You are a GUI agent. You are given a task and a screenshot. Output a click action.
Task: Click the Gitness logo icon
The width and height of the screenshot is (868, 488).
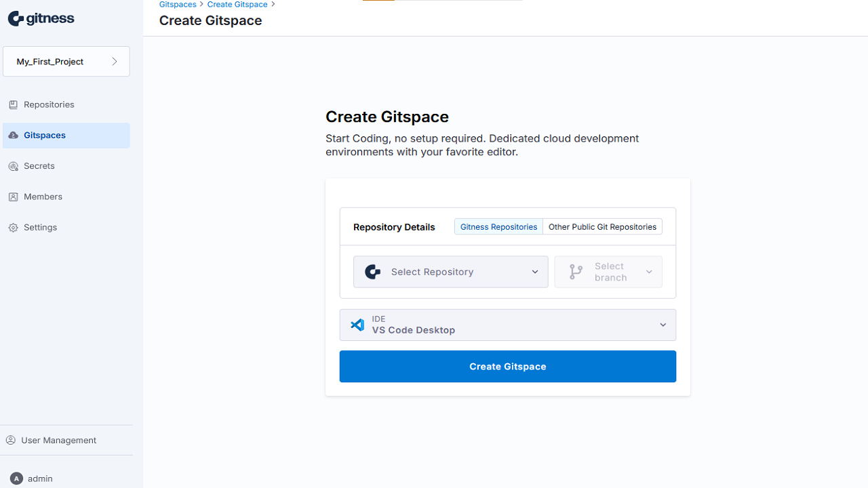(x=16, y=19)
